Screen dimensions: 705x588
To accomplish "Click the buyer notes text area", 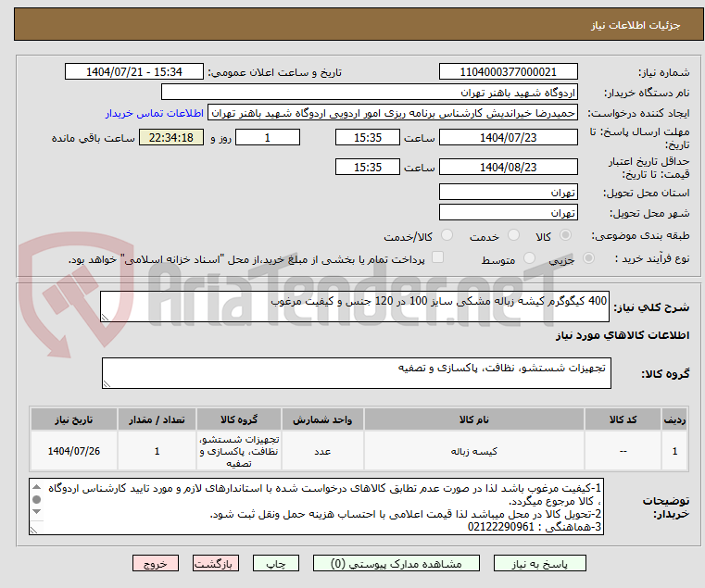I will pos(317,507).
